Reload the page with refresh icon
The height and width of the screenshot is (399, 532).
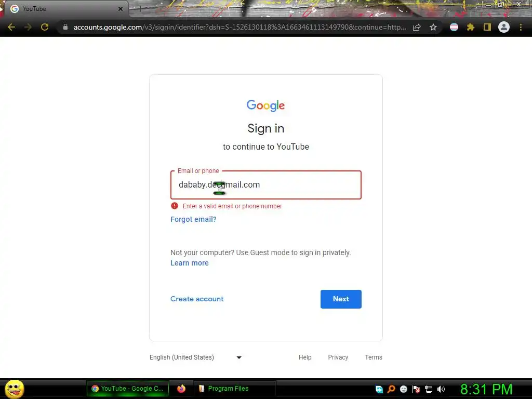point(45,27)
